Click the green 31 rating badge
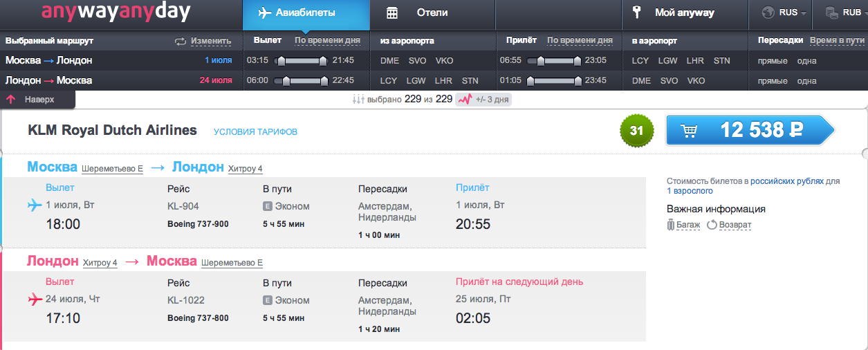Screen dimensions: 868x350 637,131
